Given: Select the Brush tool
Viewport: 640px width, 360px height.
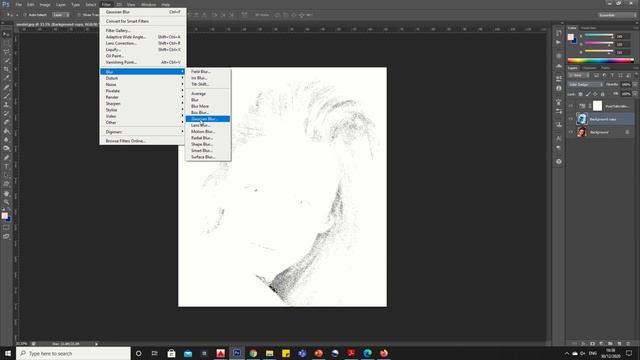Looking at the screenshot, I should click(x=6, y=96).
